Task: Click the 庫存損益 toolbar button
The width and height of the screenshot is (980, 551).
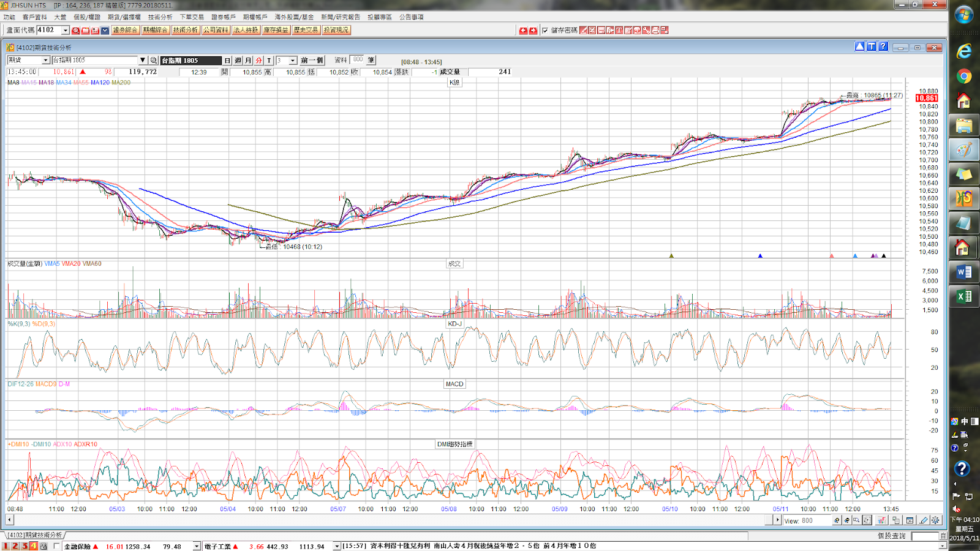Action: (x=276, y=30)
